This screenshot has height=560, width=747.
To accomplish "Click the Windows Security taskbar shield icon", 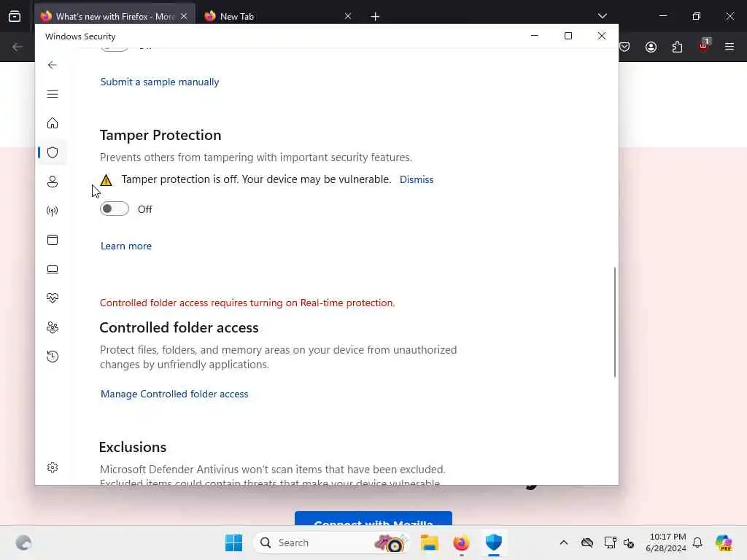I will (494, 542).
